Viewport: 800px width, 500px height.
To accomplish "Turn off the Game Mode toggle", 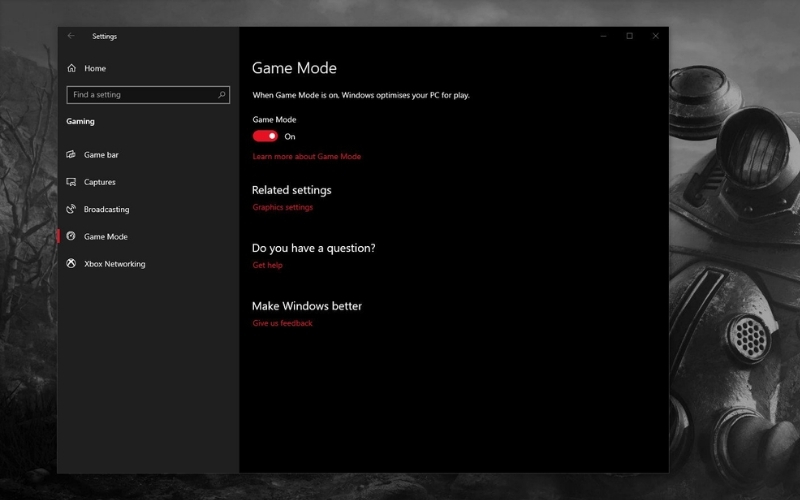I will [x=265, y=136].
